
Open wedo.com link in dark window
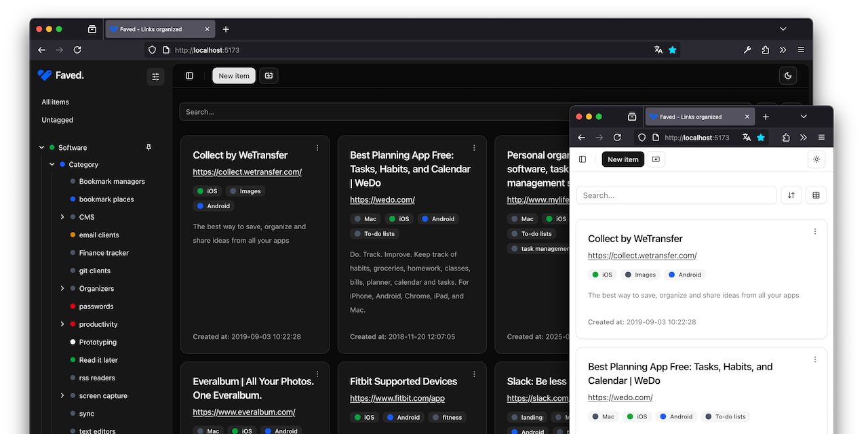pyautogui.click(x=382, y=200)
